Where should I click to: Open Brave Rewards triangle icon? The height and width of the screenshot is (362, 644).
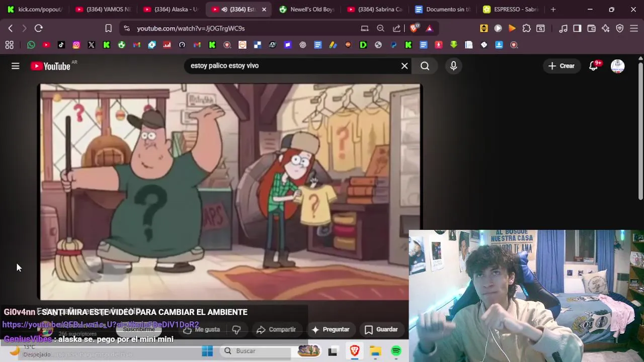(429, 29)
